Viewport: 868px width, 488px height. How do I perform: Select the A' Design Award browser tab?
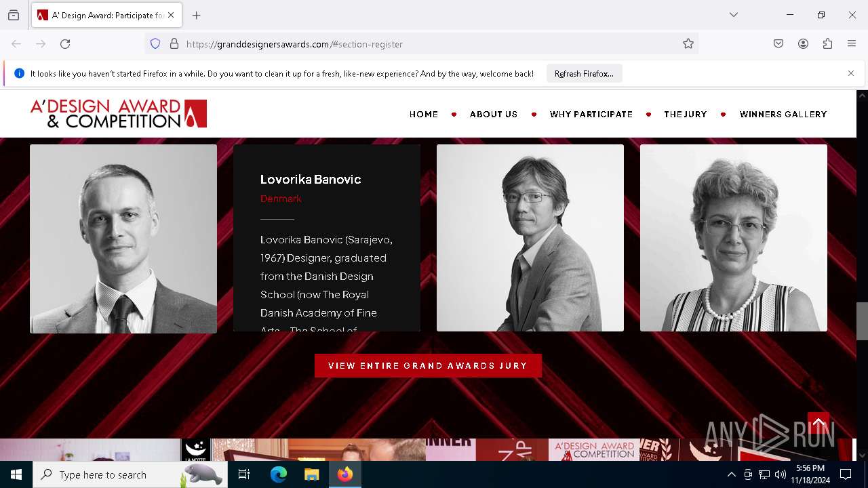click(x=106, y=15)
